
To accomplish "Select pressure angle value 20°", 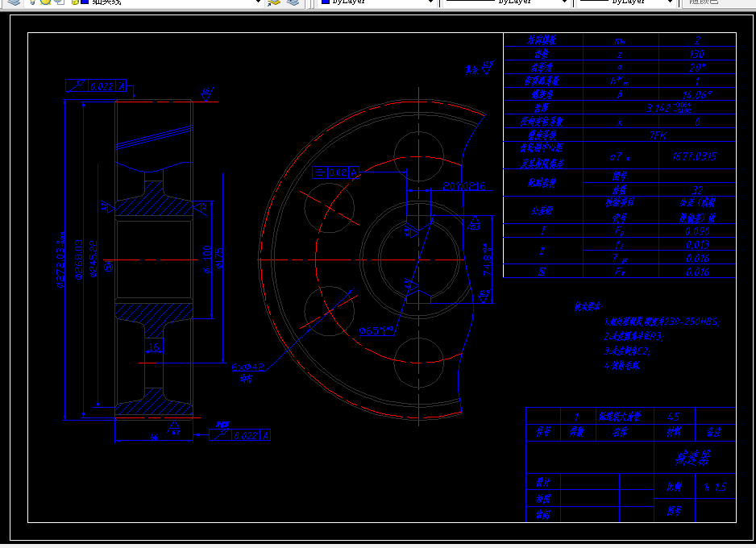I will 697,68.
